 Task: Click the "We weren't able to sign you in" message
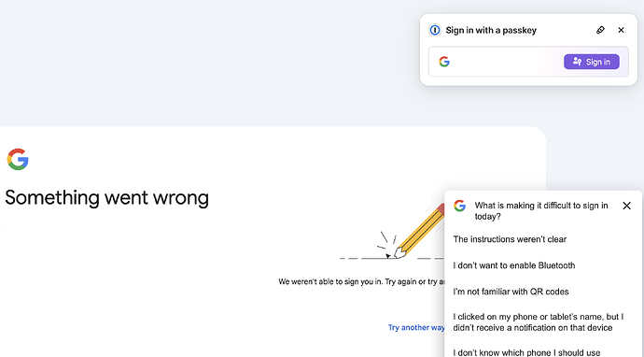pyautogui.click(x=361, y=281)
